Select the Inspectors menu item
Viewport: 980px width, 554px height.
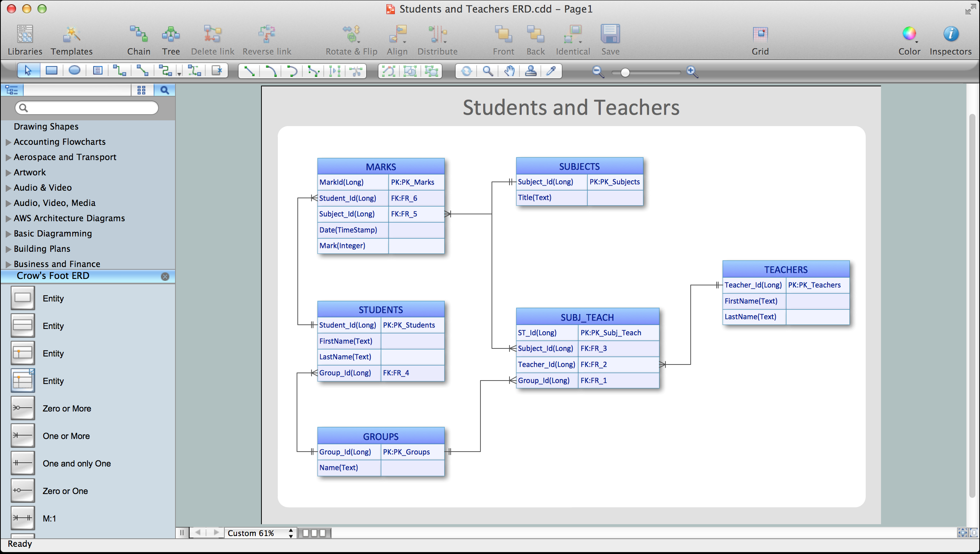[x=952, y=38]
